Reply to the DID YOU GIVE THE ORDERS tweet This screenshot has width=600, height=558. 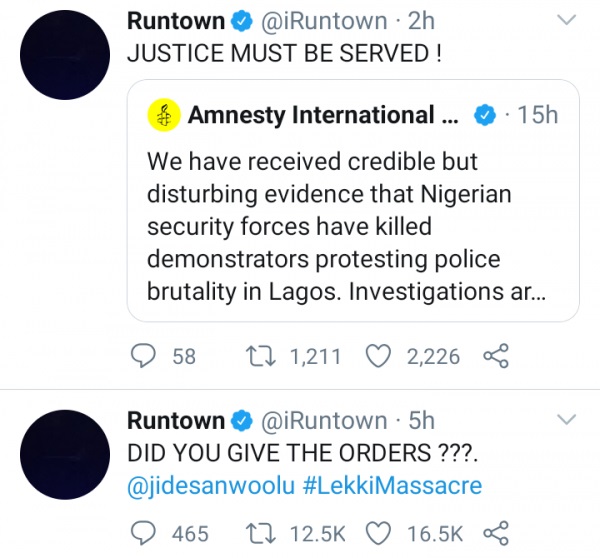pos(146,532)
